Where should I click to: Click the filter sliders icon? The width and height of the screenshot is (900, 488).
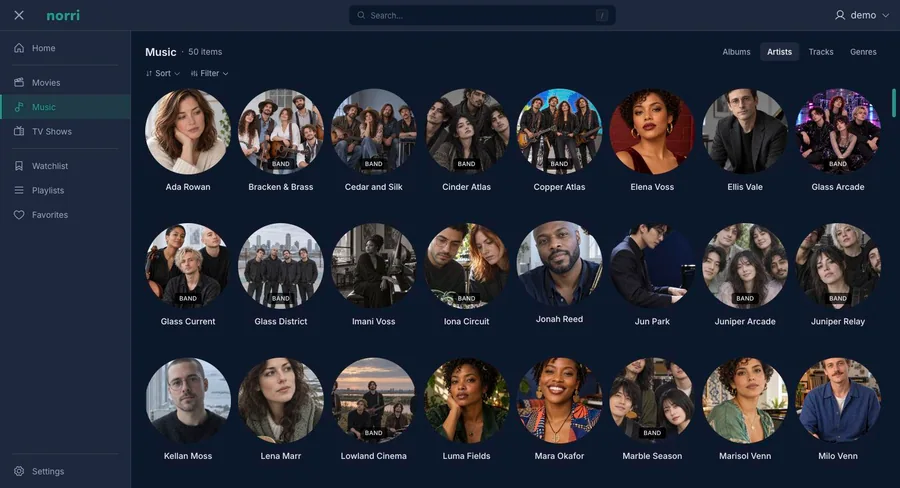194,73
